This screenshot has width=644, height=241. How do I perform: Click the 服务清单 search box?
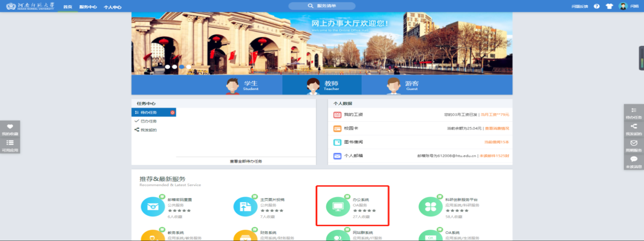[322, 6]
